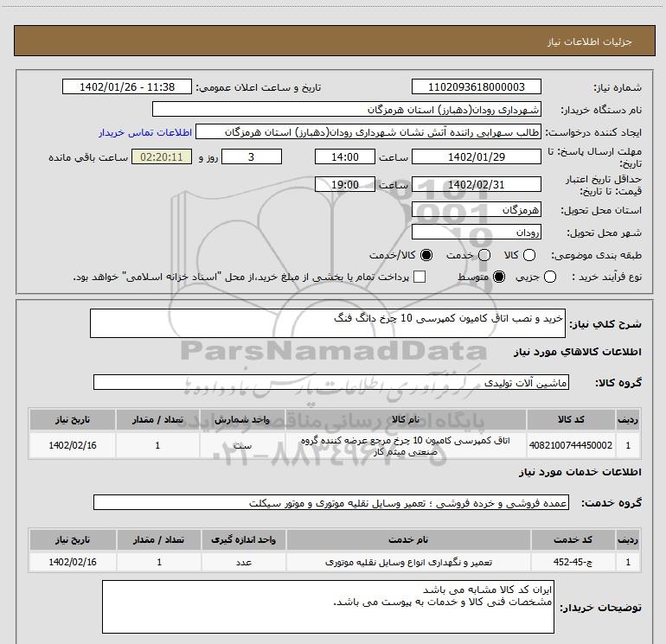Image resolution: width=666 pixels, height=644 pixels.
Task: Click the announcement date field 1402/01/26 - 11:38
Action: (x=127, y=86)
